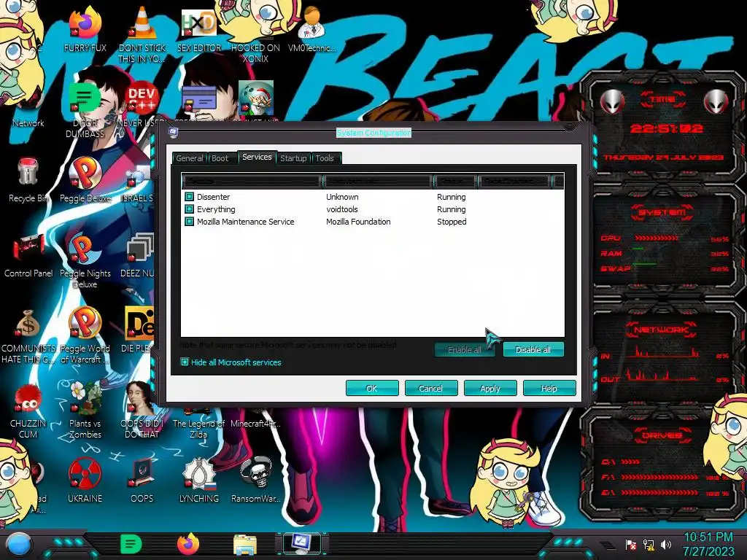
Task: Click the network tray icon
Action: [x=649, y=544]
